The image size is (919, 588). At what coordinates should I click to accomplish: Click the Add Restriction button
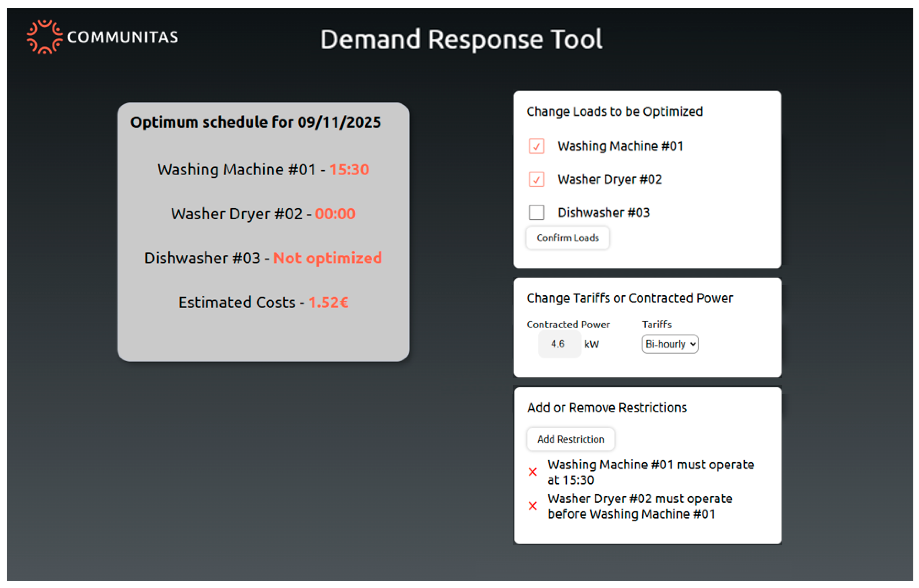(570, 439)
